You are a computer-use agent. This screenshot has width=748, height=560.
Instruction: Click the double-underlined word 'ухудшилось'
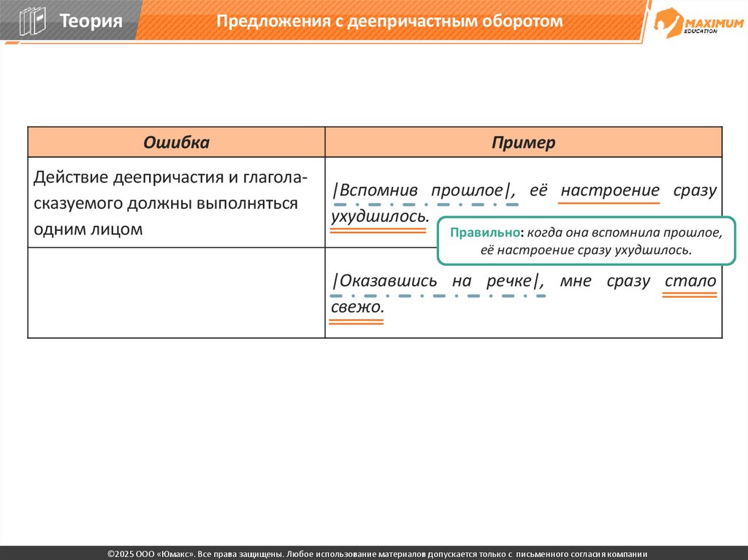tap(378, 216)
